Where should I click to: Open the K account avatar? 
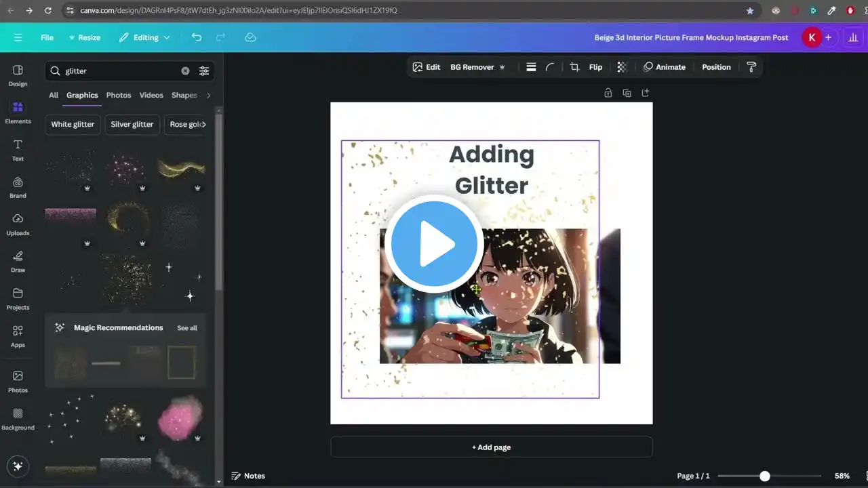pos(812,38)
